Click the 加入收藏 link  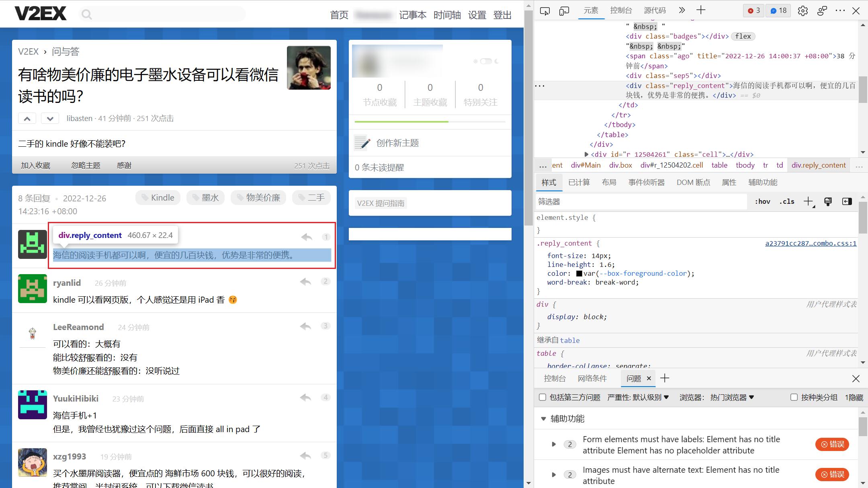(35, 166)
